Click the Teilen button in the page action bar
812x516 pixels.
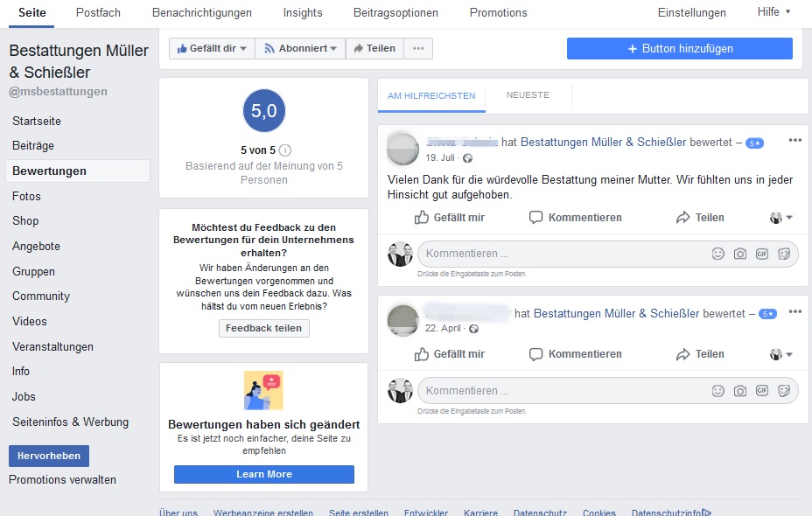(374, 49)
